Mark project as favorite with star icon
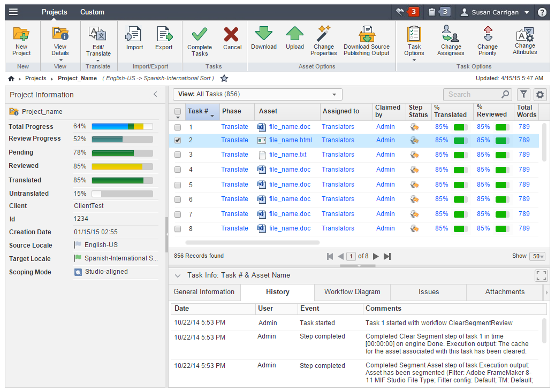 click(224, 79)
